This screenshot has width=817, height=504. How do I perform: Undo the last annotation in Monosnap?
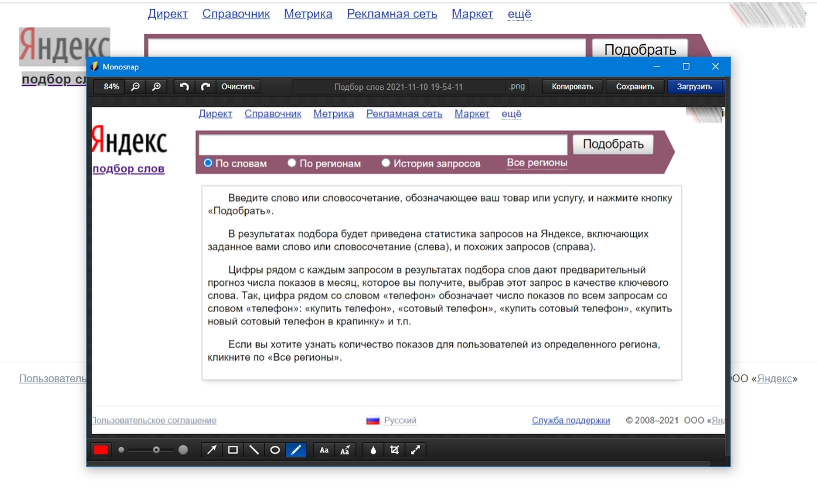pos(184,86)
